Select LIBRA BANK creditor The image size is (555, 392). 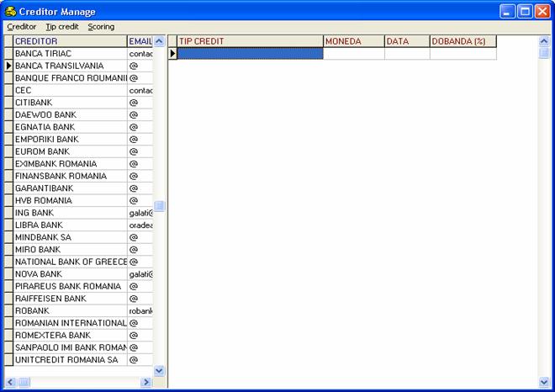(70, 225)
